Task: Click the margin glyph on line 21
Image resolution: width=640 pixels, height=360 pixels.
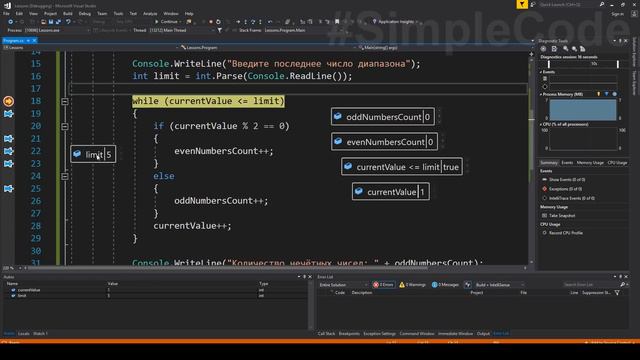Action: (8, 138)
